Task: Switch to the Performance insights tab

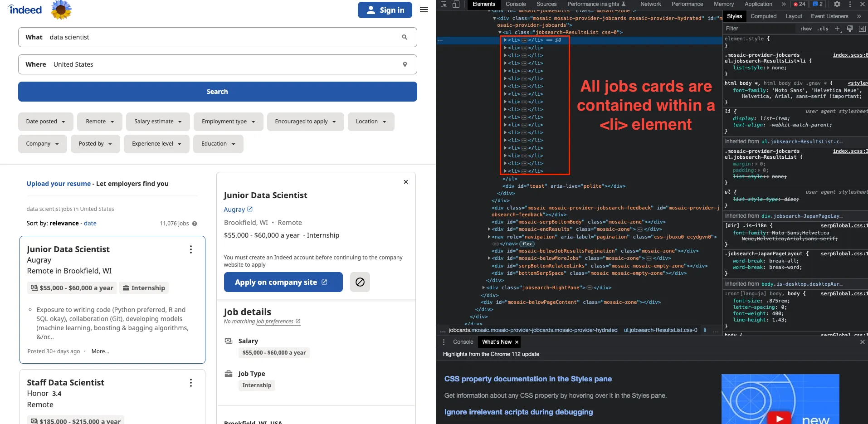Action: click(596, 4)
